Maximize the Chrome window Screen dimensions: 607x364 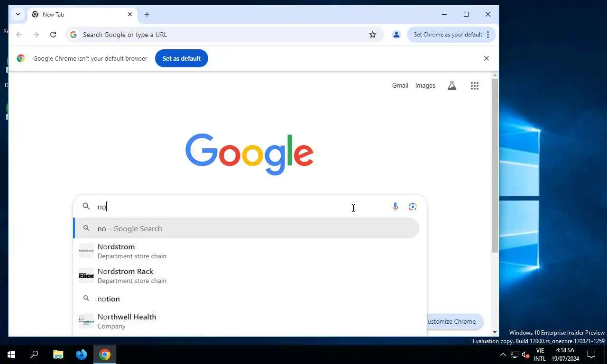coord(466,14)
